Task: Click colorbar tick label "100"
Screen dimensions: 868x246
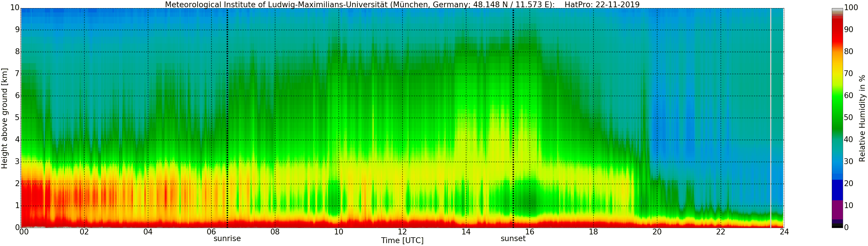Action: (x=851, y=8)
